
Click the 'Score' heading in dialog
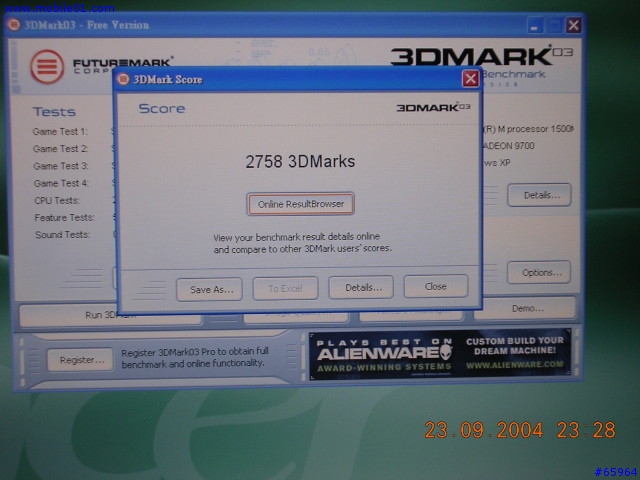162,108
